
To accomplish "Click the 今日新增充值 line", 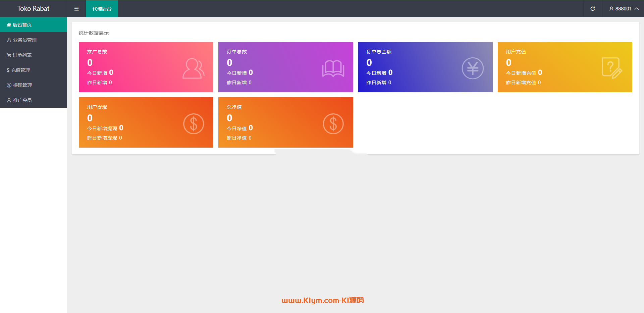I will tap(524, 73).
